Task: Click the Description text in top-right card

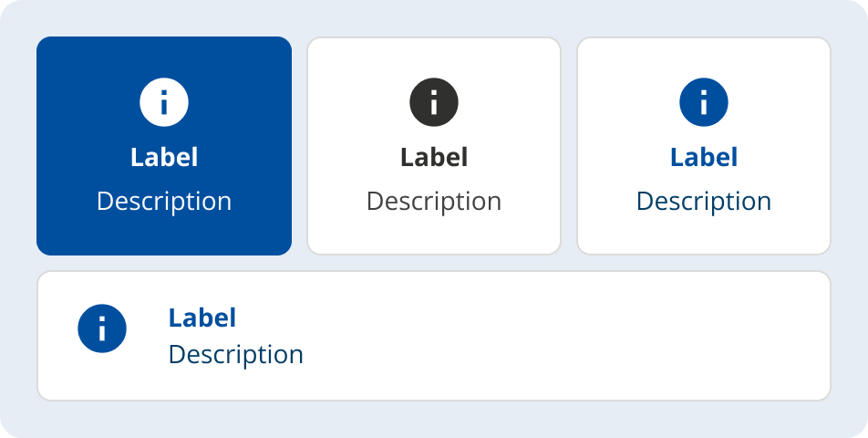Action: tap(704, 201)
